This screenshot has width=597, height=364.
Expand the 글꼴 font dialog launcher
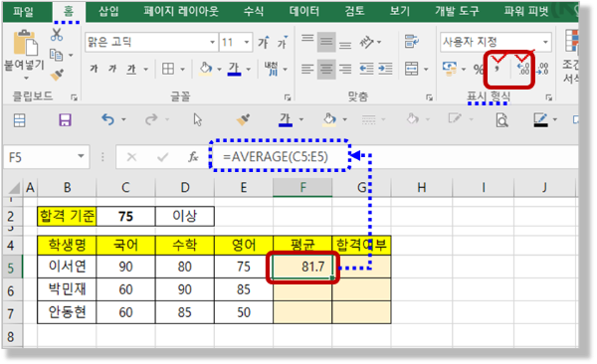click(x=288, y=97)
